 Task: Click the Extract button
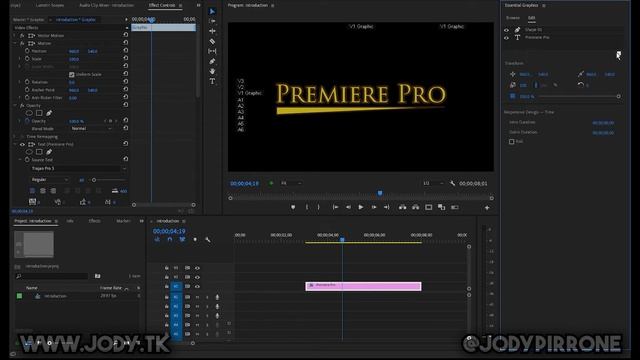[416, 207]
